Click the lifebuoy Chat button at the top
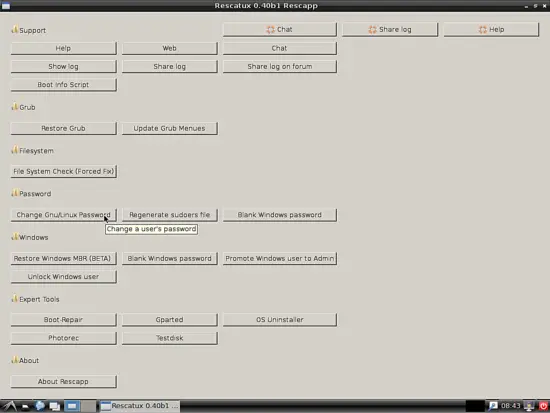550x413 pixels. coord(280,29)
